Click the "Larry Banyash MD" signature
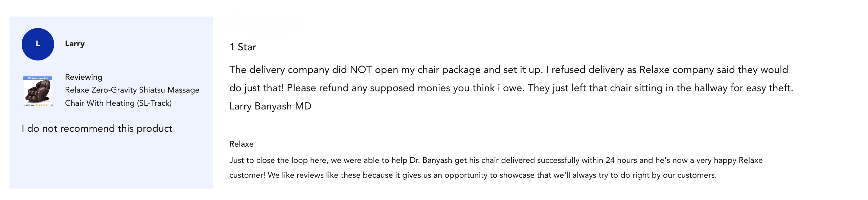Viewport: 868px width, 200px height. [270, 106]
